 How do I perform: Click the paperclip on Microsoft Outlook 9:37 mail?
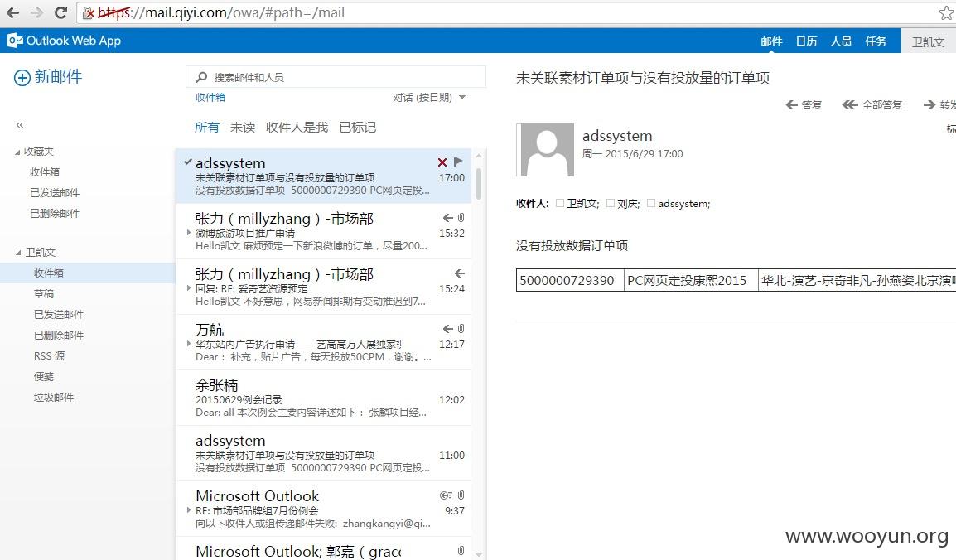[x=461, y=495]
